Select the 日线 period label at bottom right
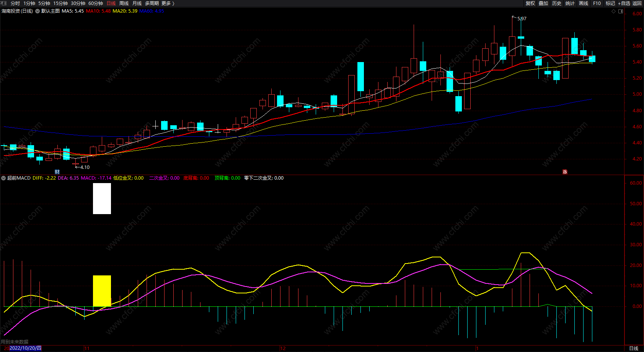 pos(634,348)
